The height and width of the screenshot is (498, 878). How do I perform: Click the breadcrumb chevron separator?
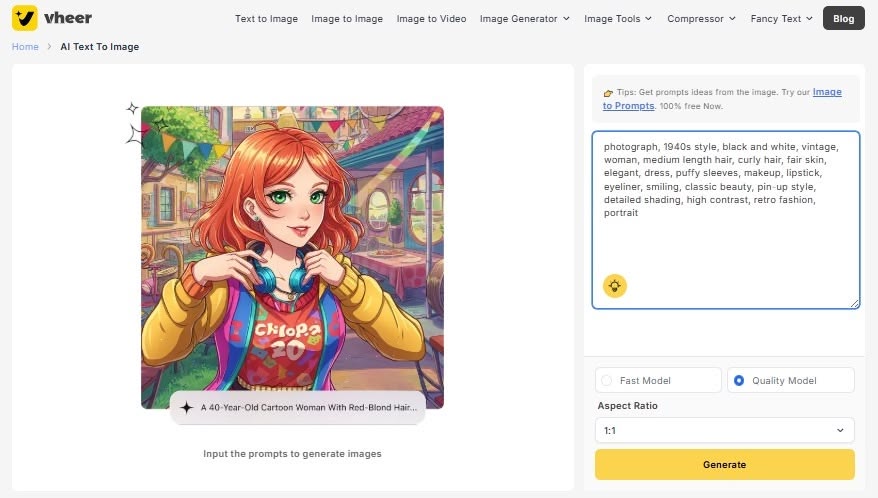click(49, 47)
